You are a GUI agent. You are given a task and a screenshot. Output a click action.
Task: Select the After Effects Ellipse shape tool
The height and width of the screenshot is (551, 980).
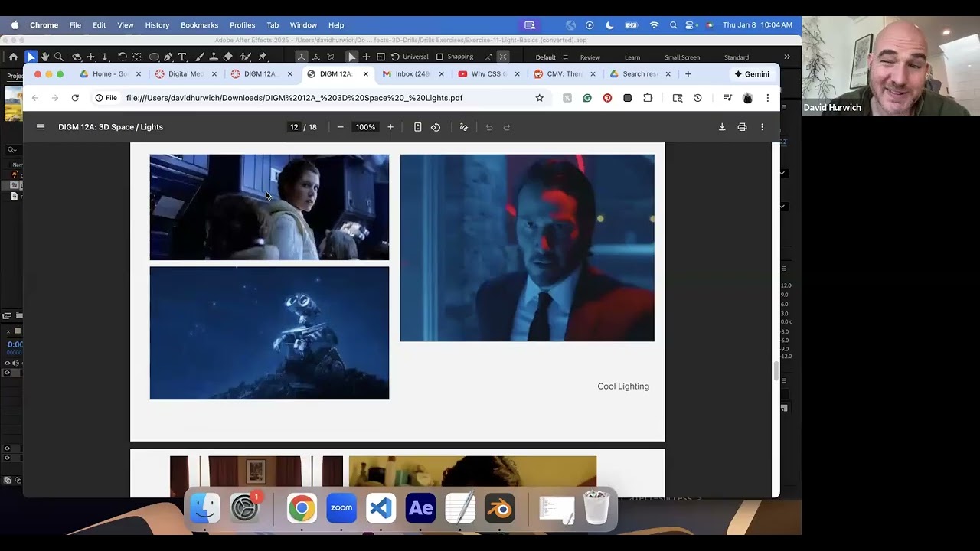tap(154, 57)
